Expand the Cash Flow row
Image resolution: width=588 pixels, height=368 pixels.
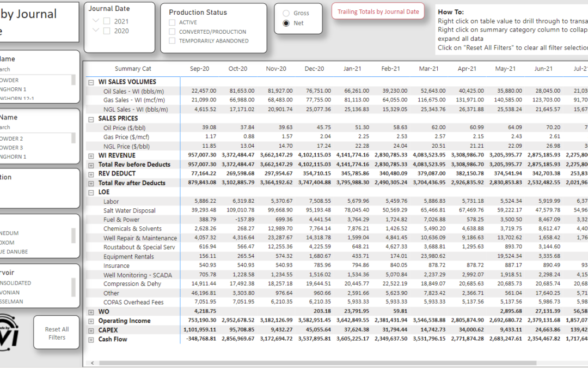91,340
